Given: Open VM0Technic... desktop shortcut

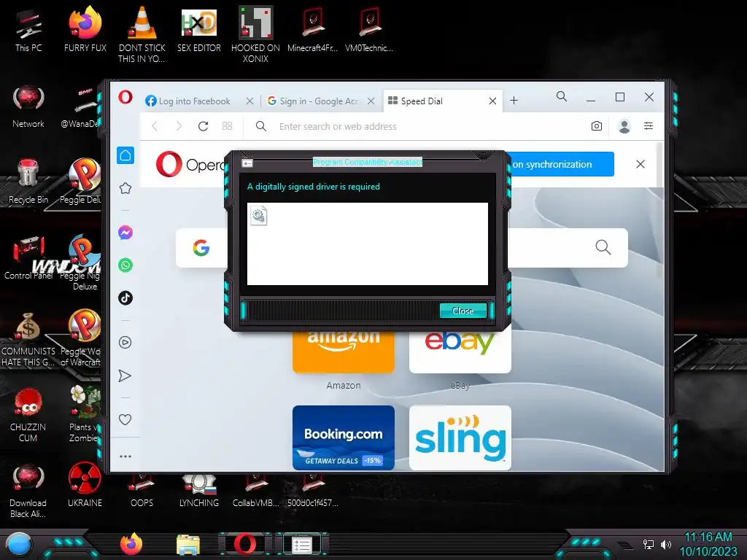Looking at the screenshot, I should [368, 29].
